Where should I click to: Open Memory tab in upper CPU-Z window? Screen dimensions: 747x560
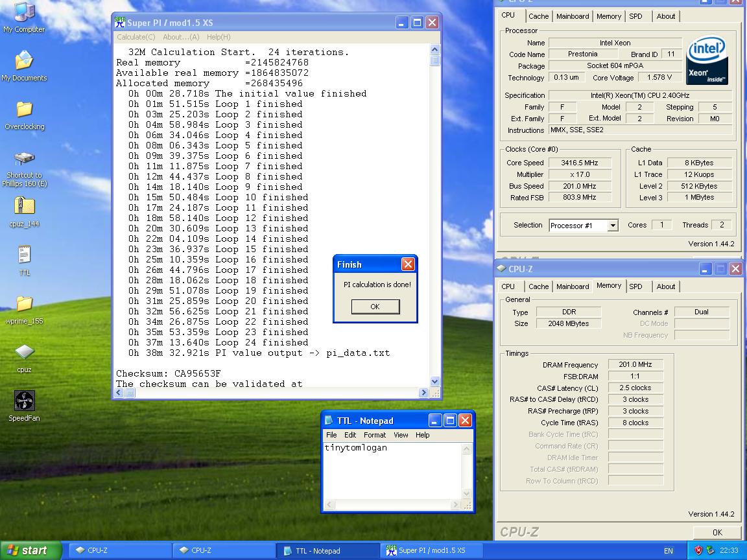click(609, 16)
